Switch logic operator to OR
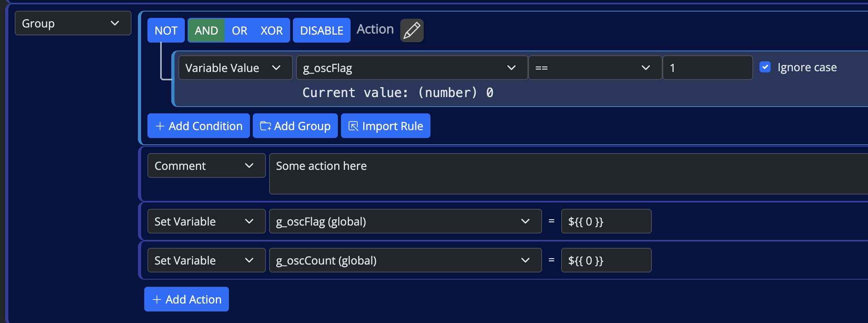 tap(239, 30)
